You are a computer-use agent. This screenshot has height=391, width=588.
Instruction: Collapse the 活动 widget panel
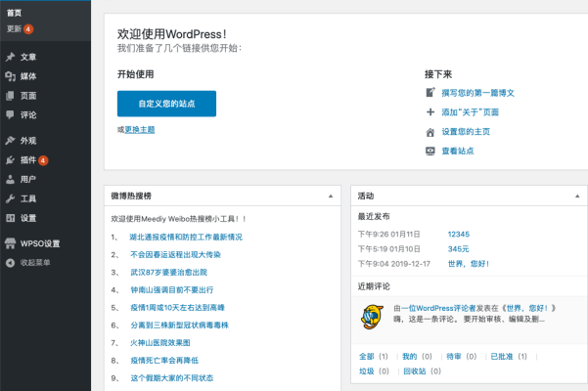(577, 195)
